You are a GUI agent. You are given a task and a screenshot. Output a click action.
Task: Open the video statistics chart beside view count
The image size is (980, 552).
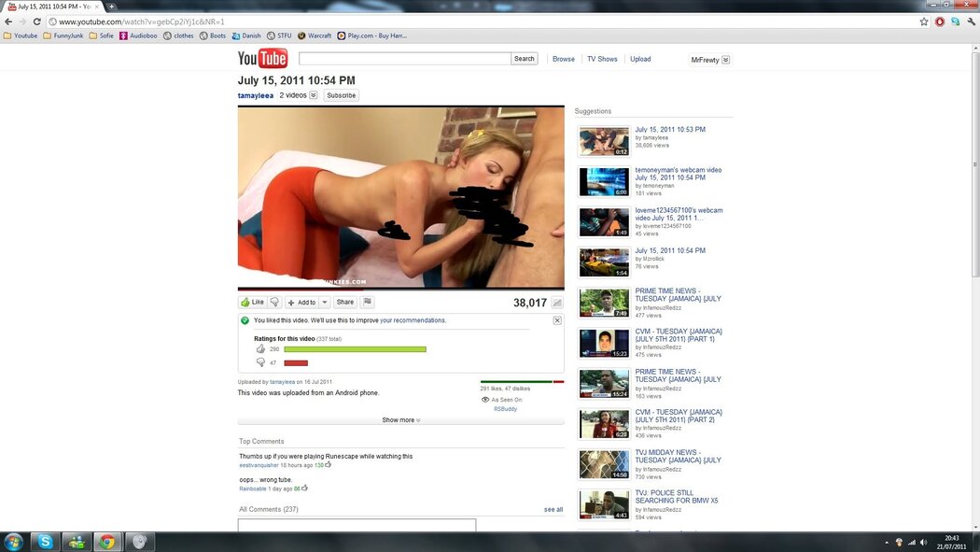(557, 303)
